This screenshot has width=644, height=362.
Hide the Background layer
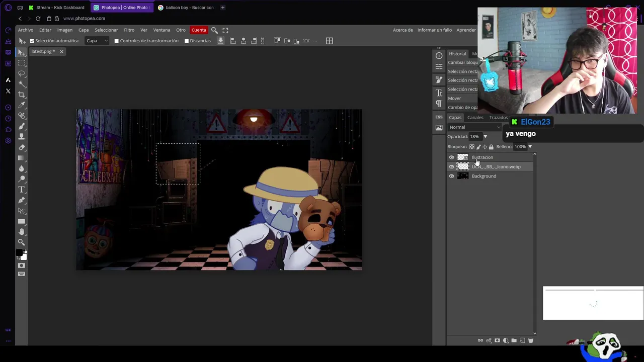(x=451, y=176)
